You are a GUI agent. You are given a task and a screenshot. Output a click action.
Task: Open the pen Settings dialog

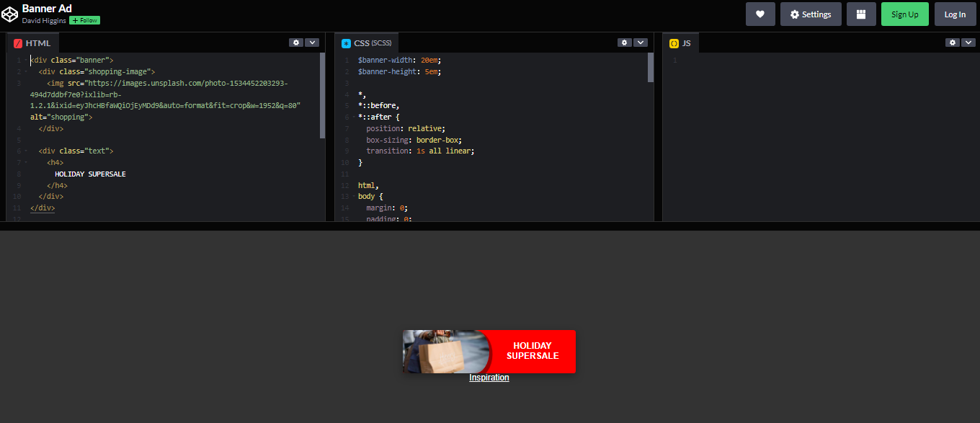811,13
